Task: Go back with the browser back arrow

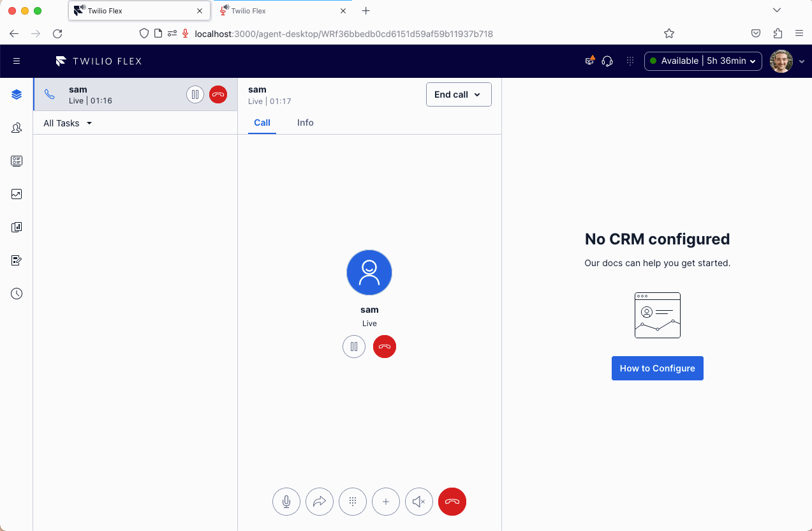Action: 14,34
